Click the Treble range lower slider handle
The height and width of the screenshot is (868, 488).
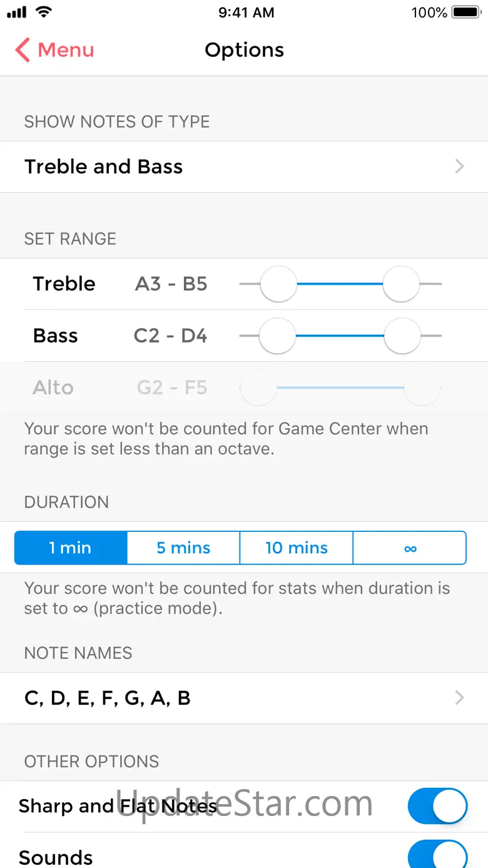point(278,284)
